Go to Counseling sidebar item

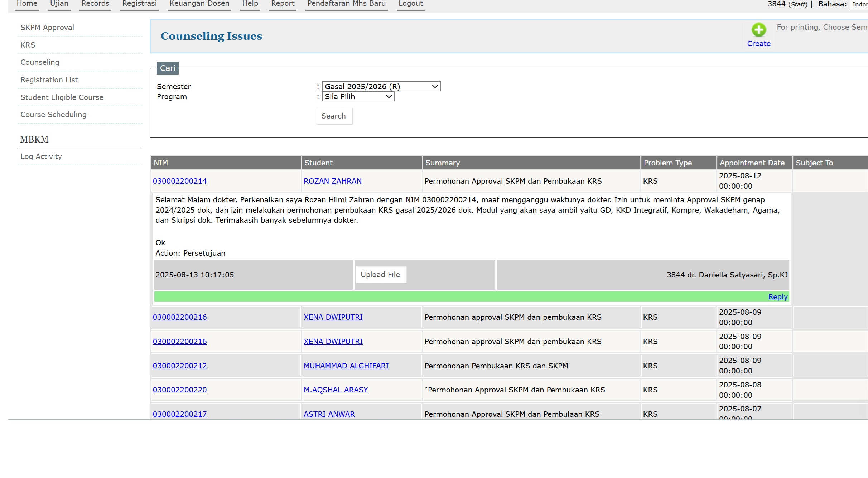coord(40,62)
